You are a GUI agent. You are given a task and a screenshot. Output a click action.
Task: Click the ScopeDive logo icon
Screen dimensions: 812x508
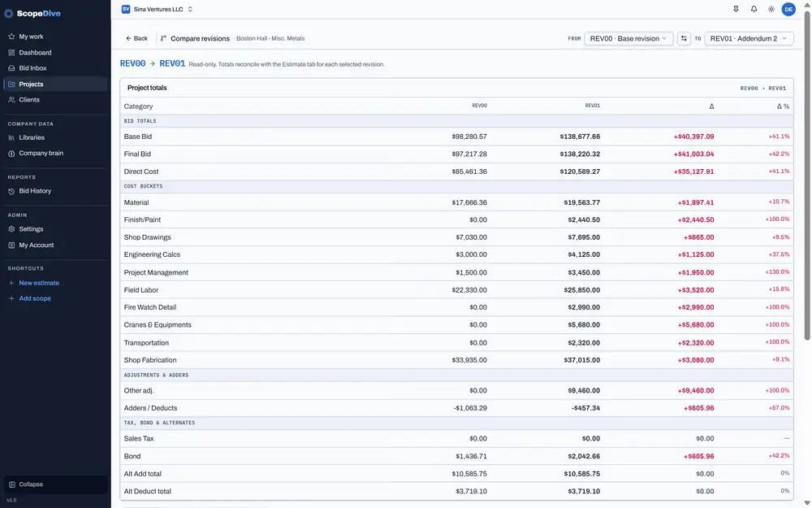[x=9, y=14]
